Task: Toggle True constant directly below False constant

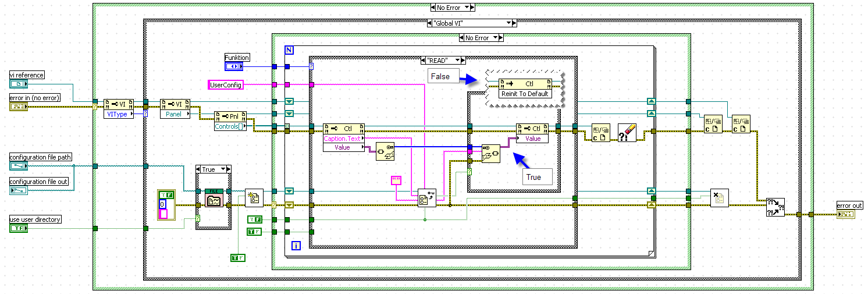Action: tap(255, 232)
